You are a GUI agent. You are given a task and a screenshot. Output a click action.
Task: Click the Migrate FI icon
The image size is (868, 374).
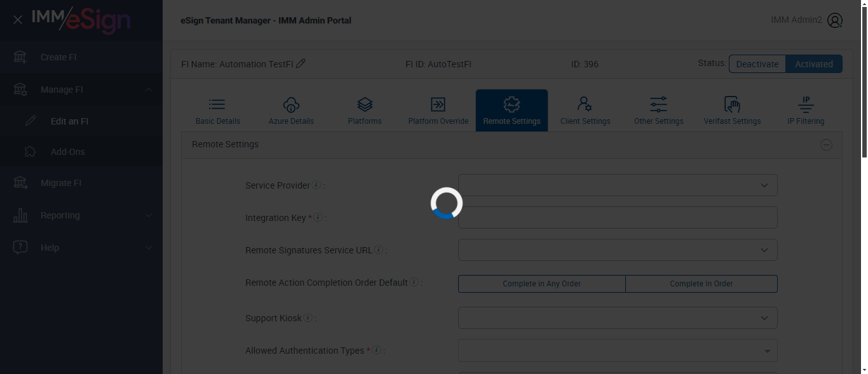click(20, 183)
